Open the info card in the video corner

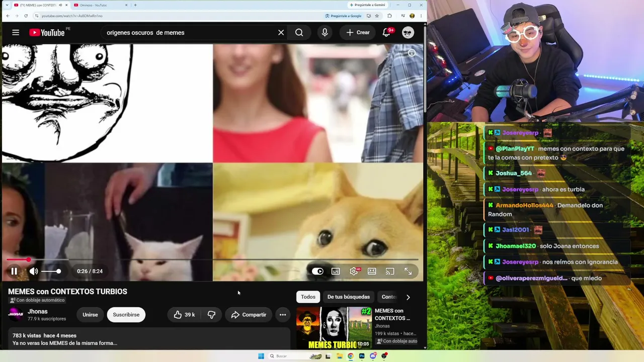point(412,53)
